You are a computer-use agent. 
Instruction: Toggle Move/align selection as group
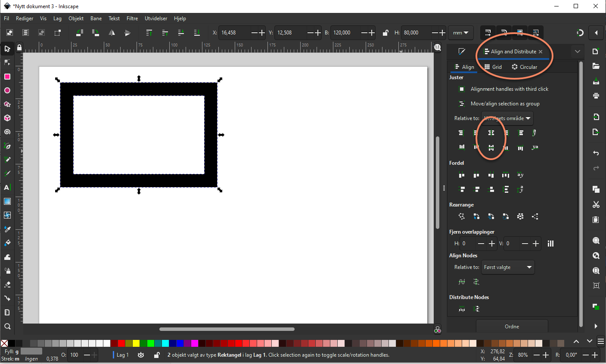pos(462,104)
